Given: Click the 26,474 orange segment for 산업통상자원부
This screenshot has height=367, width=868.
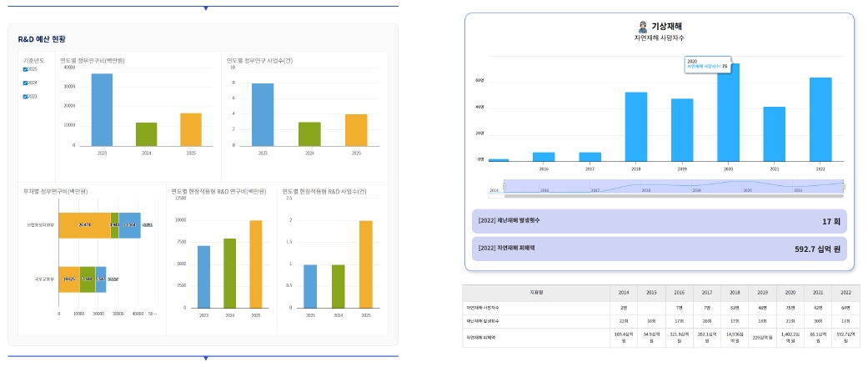Looking at the screenshot, I should coord(85,225).
